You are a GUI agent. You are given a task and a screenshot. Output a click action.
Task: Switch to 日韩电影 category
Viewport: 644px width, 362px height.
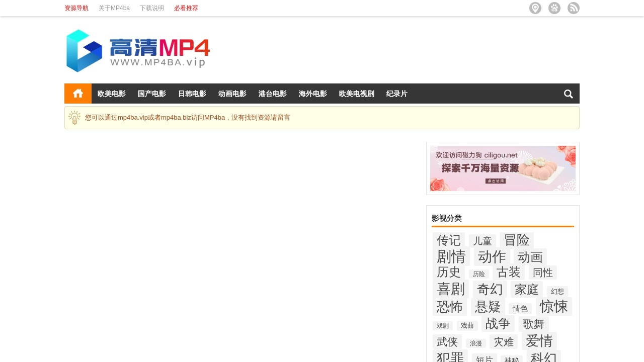[x=192, y=94]
